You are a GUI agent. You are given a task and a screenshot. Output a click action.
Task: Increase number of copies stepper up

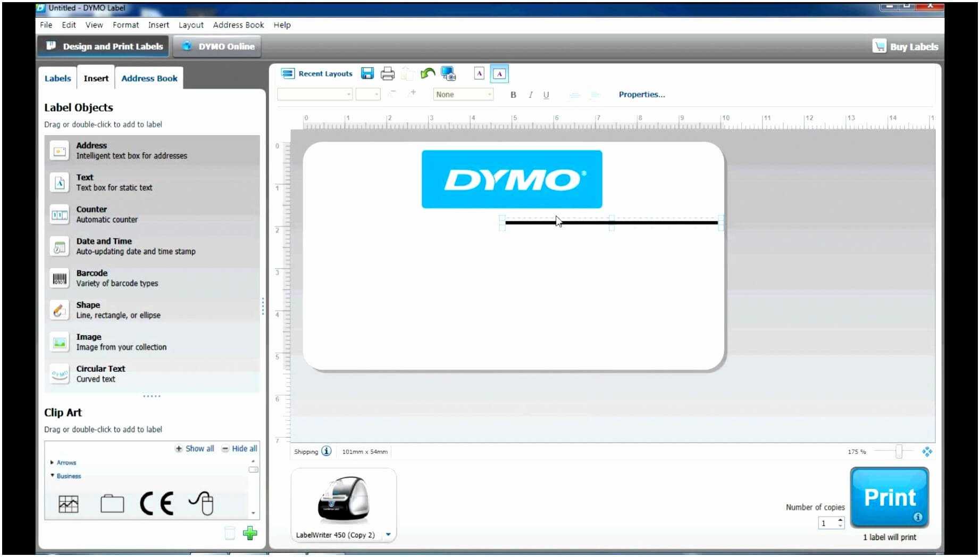841,520
